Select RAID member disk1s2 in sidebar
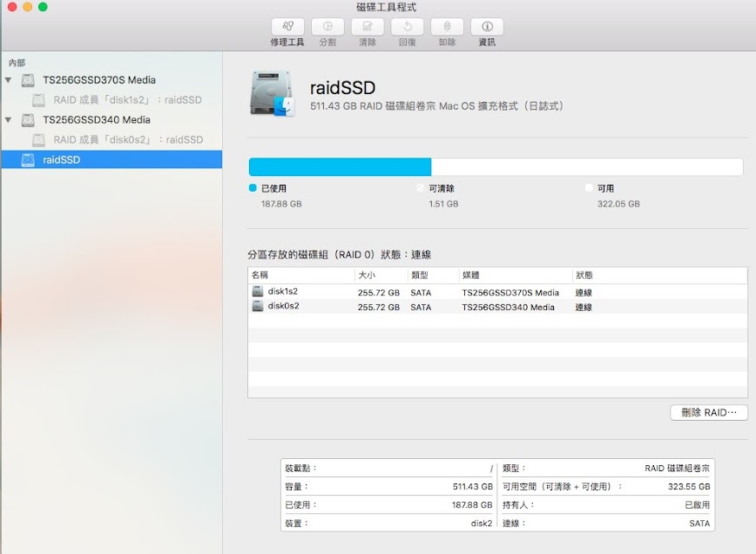This screenshot has height=554, width=756. [111, 100]
